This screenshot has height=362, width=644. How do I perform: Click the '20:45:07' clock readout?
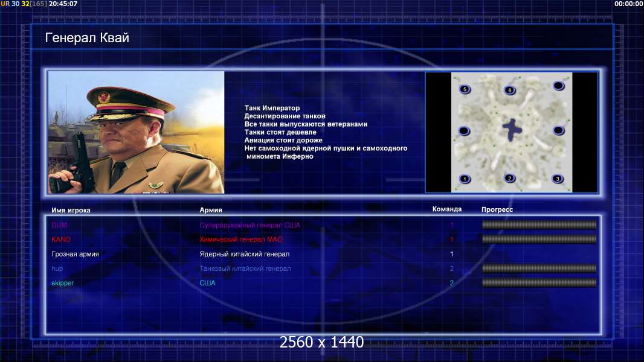tap(63, 4)
